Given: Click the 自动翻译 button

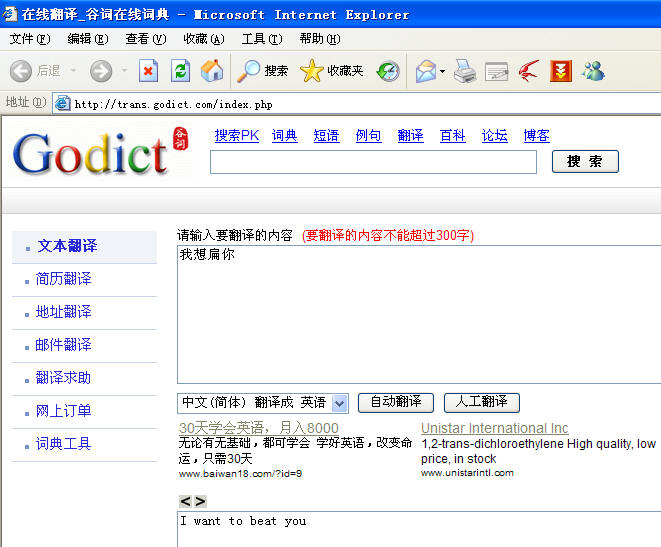Looking at the screenshot, I should pyautogui.click(x=395, y=402).
